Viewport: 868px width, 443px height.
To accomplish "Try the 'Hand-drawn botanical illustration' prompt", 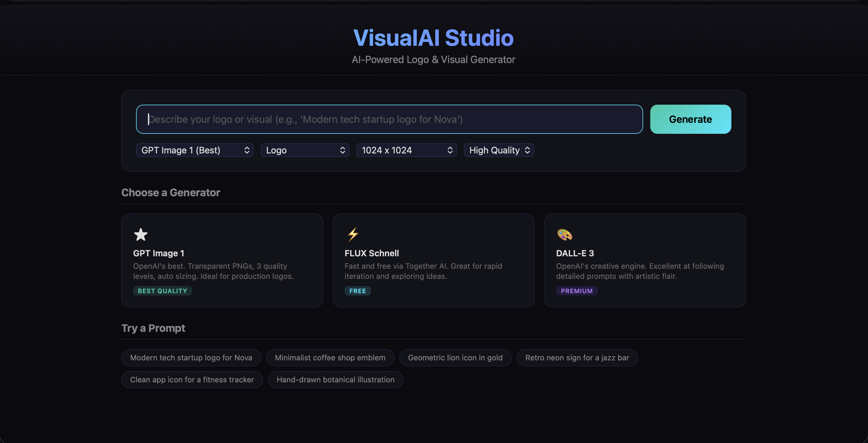I will [x=335, y=380].
